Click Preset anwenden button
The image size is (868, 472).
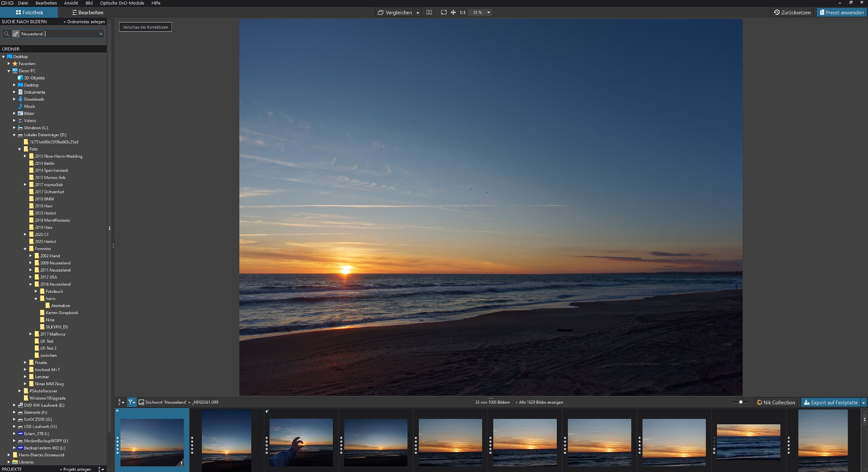[x=841, y=13]
